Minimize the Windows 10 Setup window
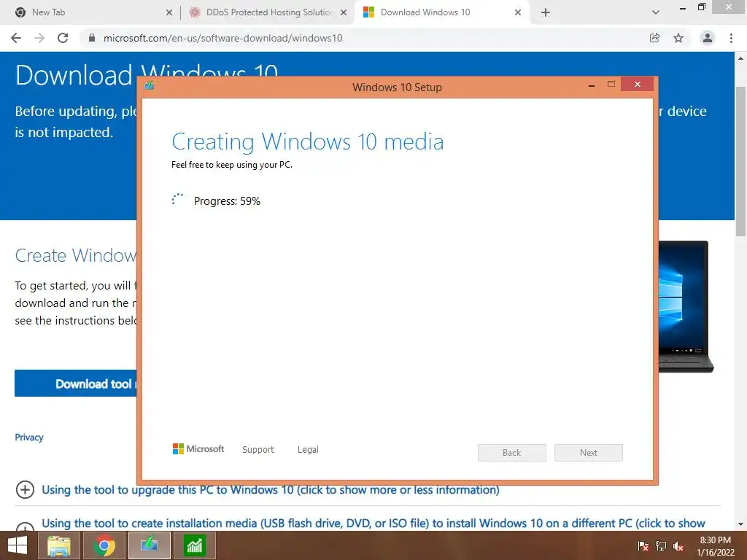The image size is (747, 560). [591, 85]
